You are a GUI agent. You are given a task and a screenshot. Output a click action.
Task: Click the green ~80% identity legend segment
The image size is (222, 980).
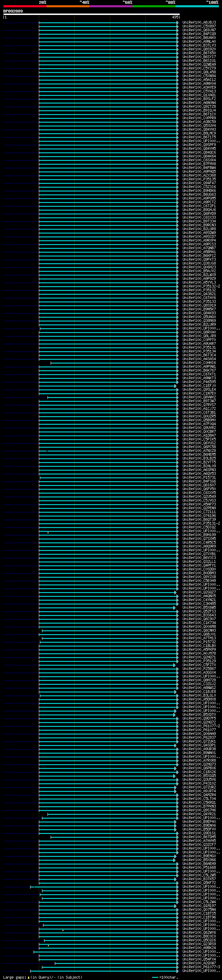154,6
